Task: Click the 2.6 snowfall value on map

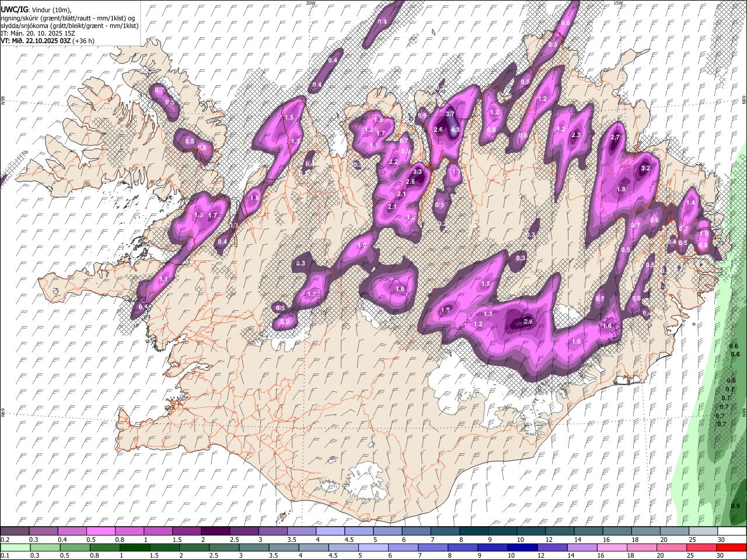Action: click(439, 129)
